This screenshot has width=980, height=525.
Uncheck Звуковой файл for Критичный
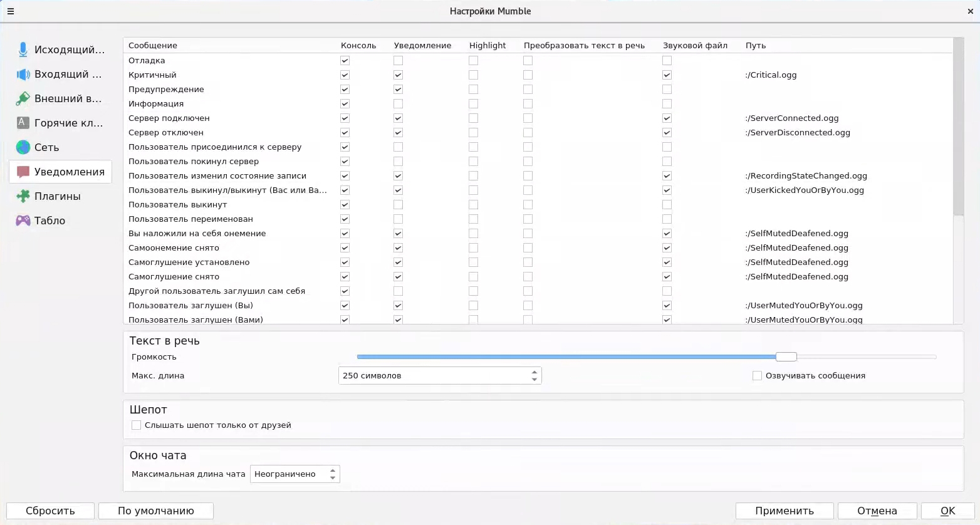pyautogui.click(x=667, y=75)
